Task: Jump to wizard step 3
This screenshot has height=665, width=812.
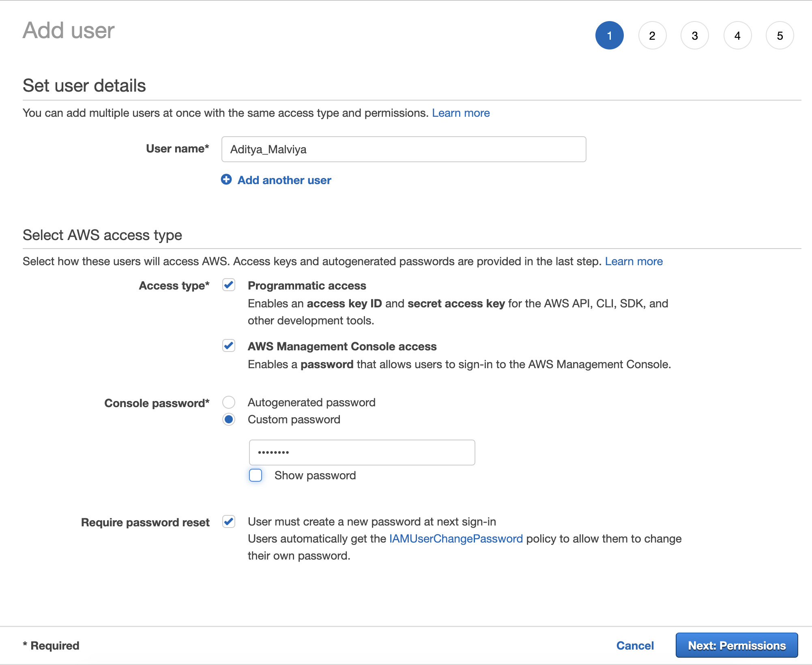Action: pos(695,35)
